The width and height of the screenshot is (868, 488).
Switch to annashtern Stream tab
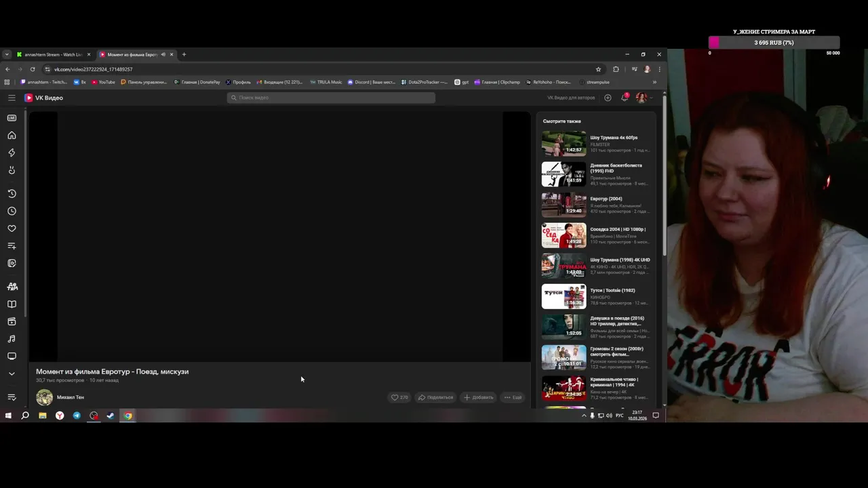point(54,54)
